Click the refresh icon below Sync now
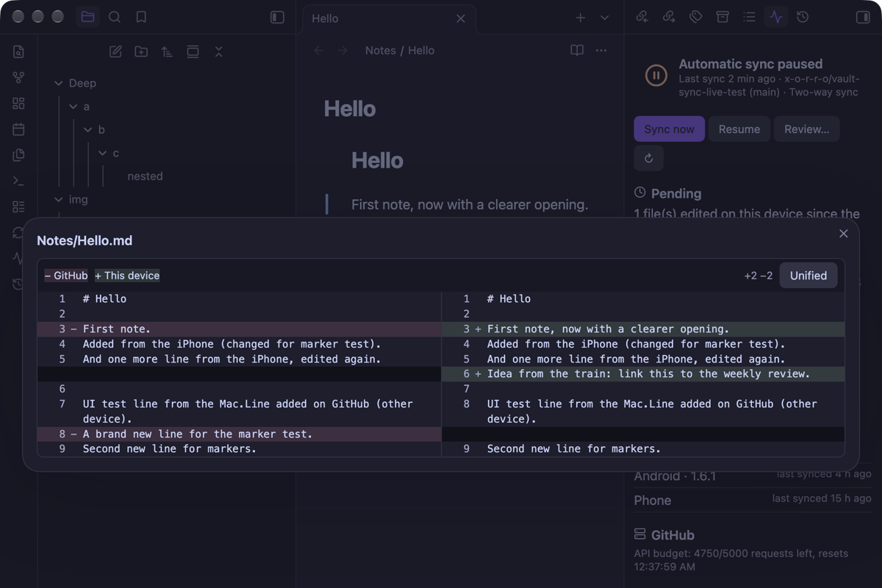The height and width of the screenshot is (588, 882). click(x=649, y=158)
